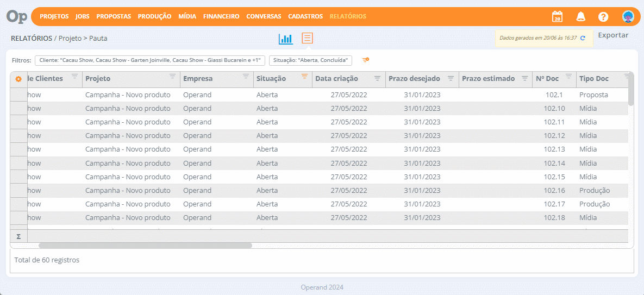Click Nº Doc cell 102.17
This screenshot has width=644, height=295.
click(554, 204)
